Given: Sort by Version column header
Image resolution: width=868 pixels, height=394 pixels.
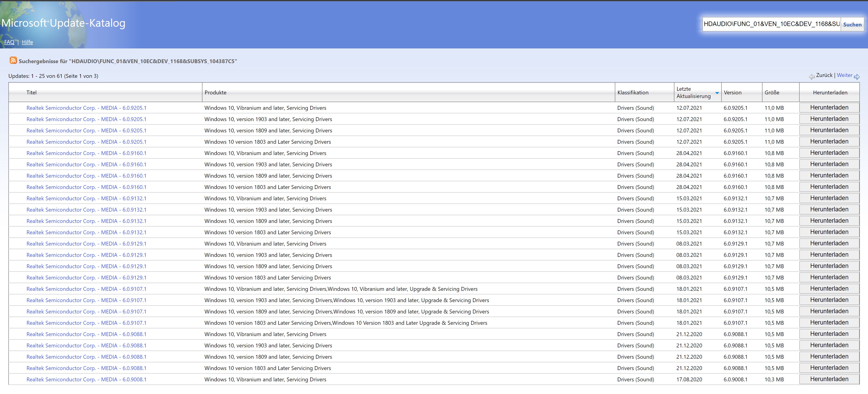Looking at the screenshot, I should click(733, 93).
